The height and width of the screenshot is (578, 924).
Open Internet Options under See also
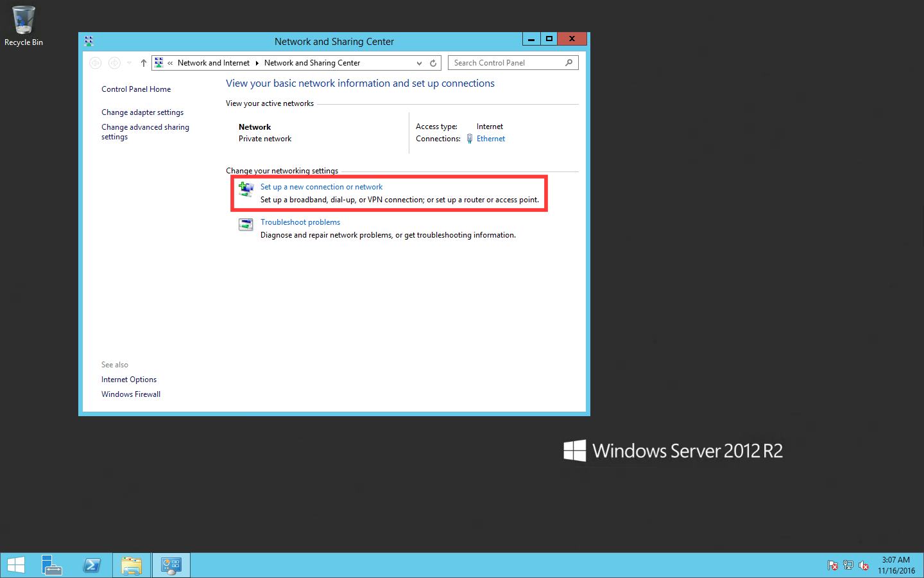[129, 380]
